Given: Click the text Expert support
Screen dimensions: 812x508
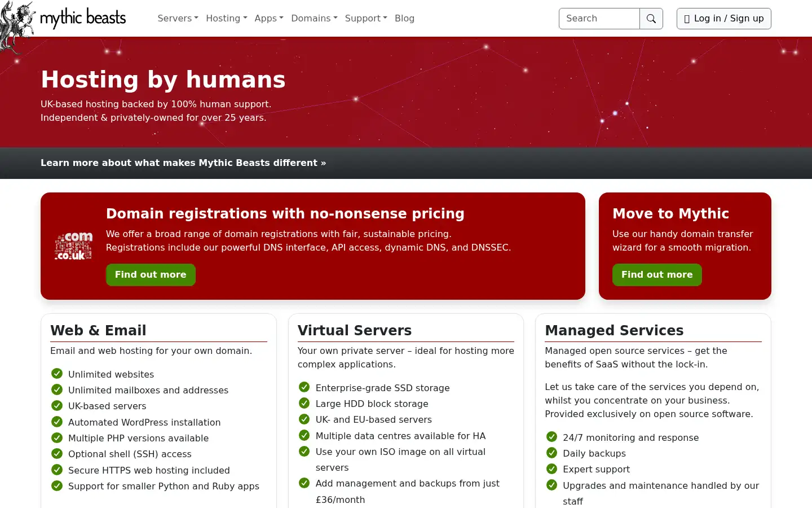Looking at the screenshot, I should tap(596, 469).
